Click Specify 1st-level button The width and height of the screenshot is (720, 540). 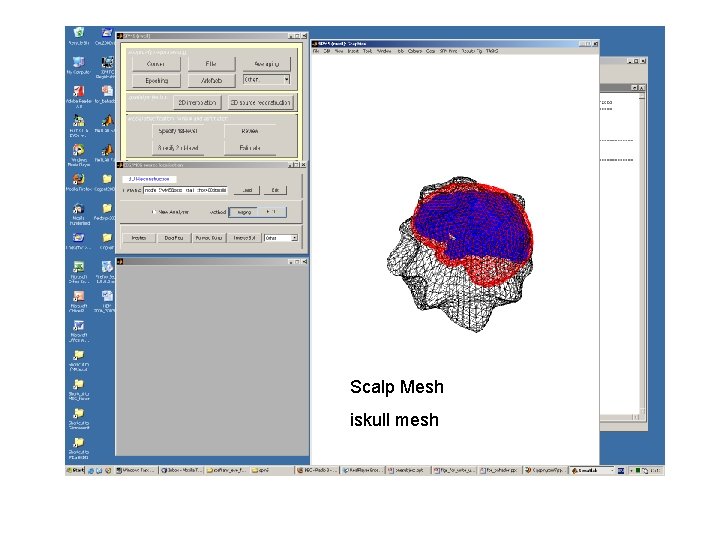click(178, 131)
